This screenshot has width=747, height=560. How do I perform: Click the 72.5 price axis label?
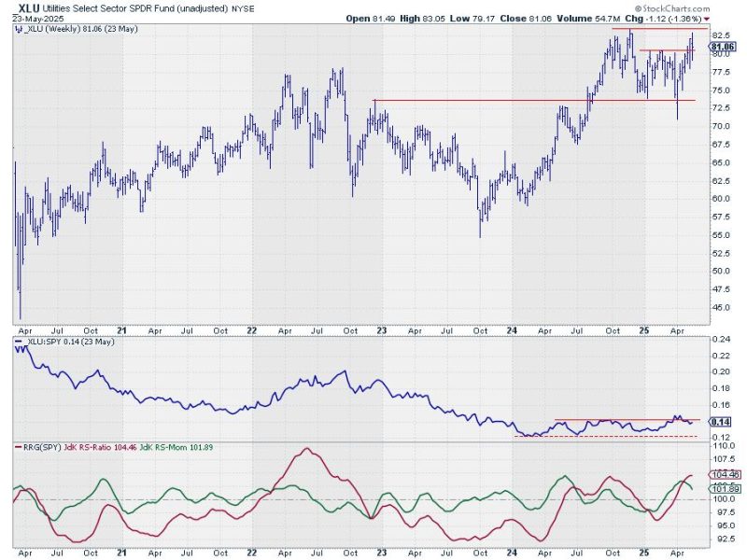click(720, 108)
